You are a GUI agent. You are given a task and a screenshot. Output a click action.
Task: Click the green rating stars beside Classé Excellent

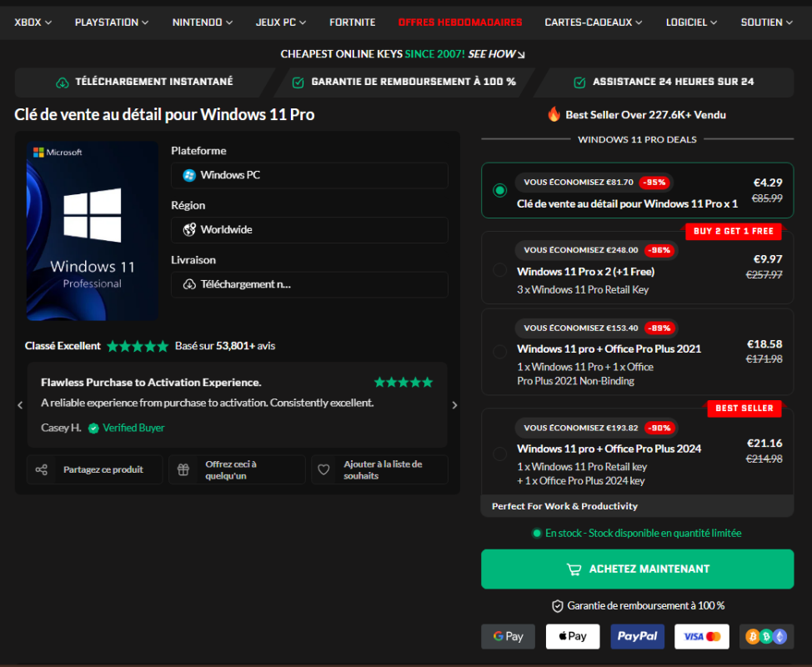tap(138, 346)
